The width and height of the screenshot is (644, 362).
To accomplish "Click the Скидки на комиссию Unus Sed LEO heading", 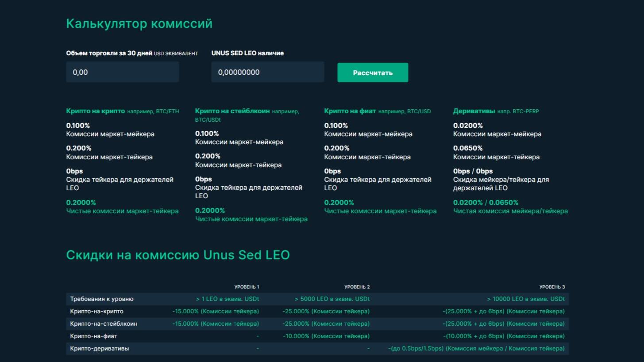I will click(x=177, y=255).
